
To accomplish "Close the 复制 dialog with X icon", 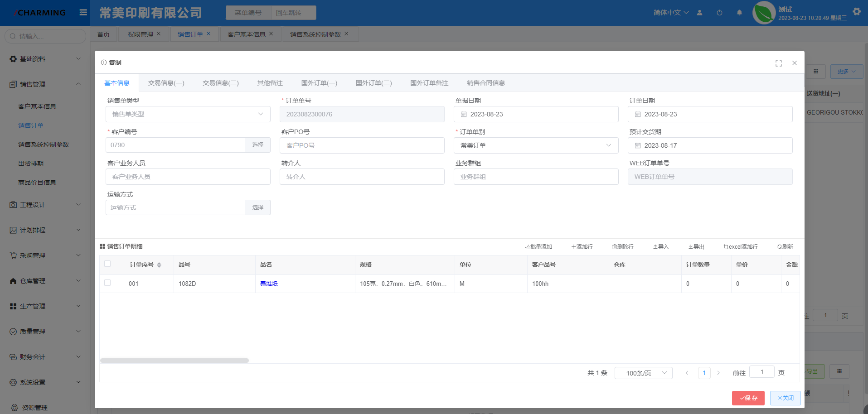I will coord(795,63).
